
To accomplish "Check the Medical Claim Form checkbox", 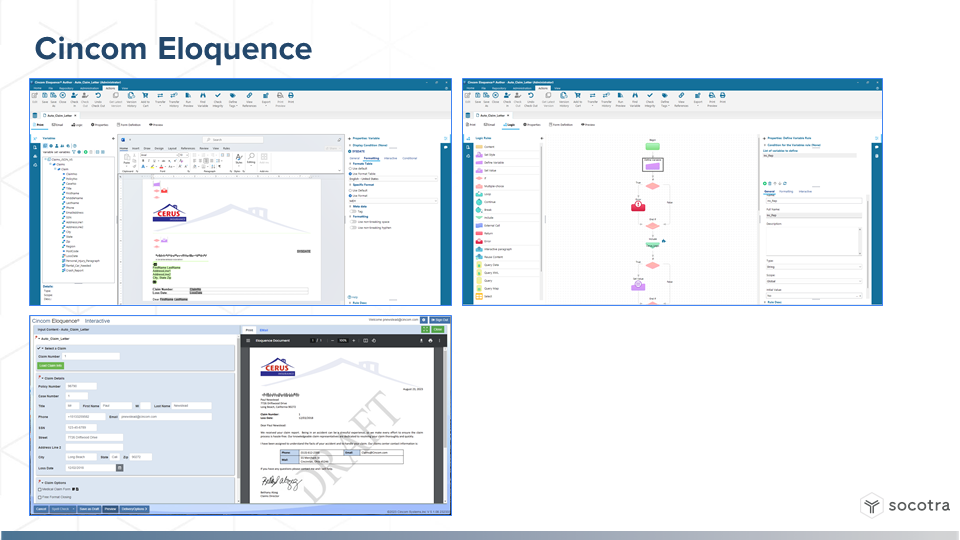I will pyautogui.click(x=40, y=489).
